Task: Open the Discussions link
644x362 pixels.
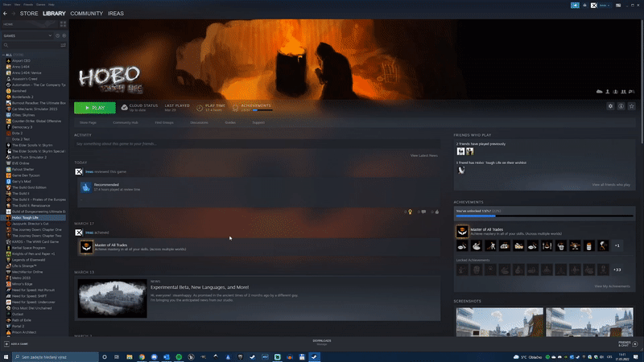Action: click(199, 123)
